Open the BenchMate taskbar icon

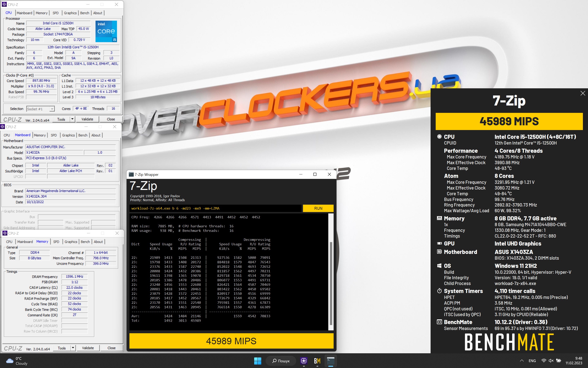317,361
